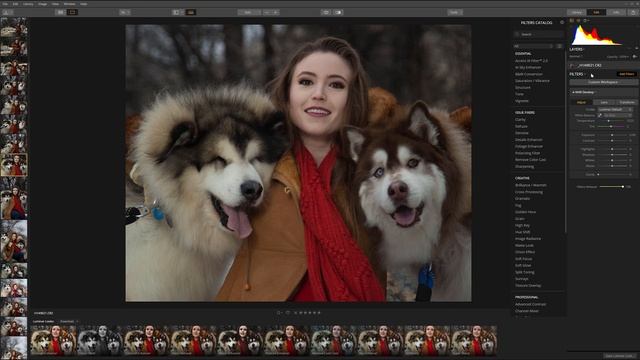Click the Add Filters button
This screenshot has width=640, height=360.
click(x=627, y=74)
